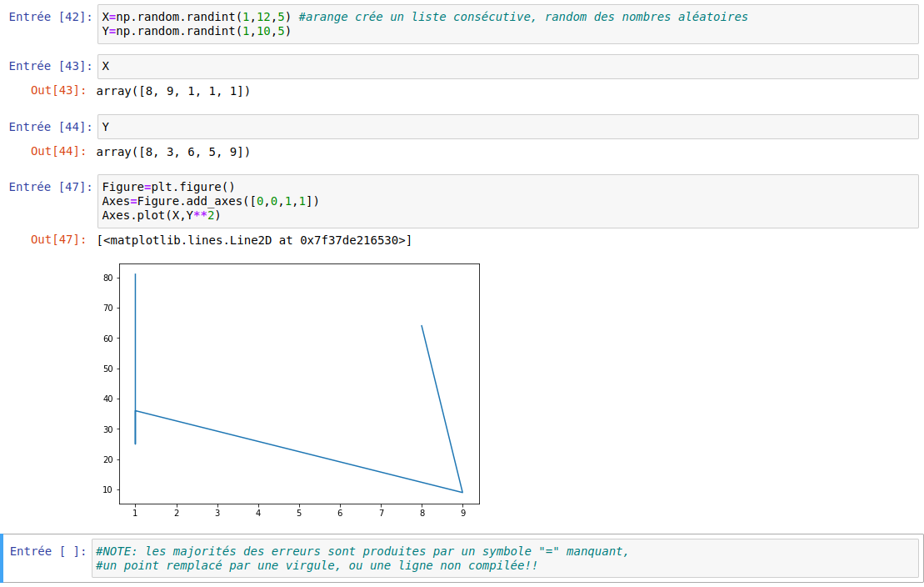
Task: Click the Axes=Figure.add_axes code line
Action: pyautogui.click(x=210, y=201)
